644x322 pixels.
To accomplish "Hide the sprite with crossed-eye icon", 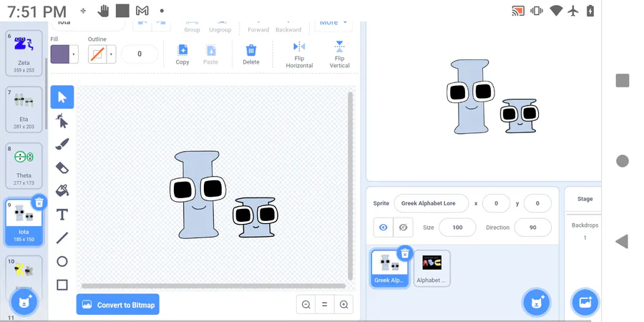I will [x=403, y=227].
